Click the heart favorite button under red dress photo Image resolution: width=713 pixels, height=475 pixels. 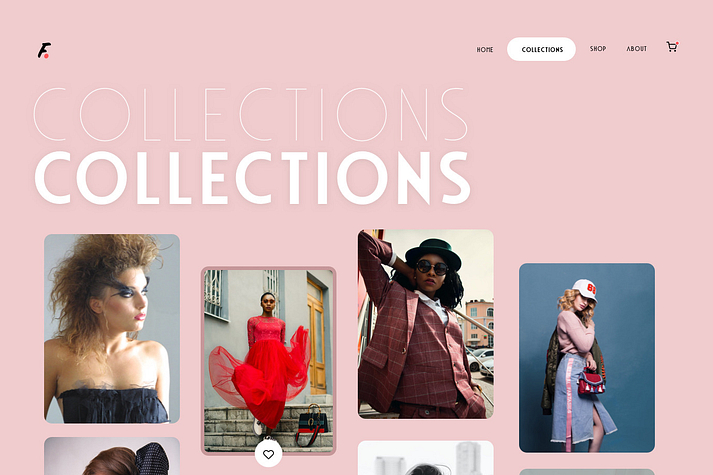268,454
